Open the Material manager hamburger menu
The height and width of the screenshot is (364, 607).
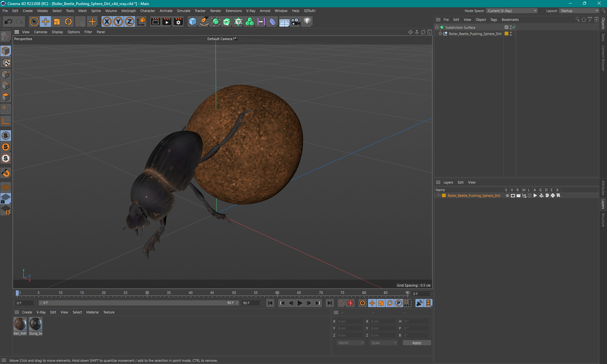pyautogui.click(x=17, y=312)
